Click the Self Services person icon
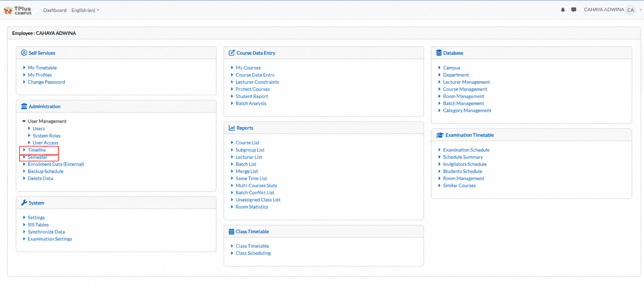Image resolution: width=644 pixels, height=288 pixels. tap(24, 53)
